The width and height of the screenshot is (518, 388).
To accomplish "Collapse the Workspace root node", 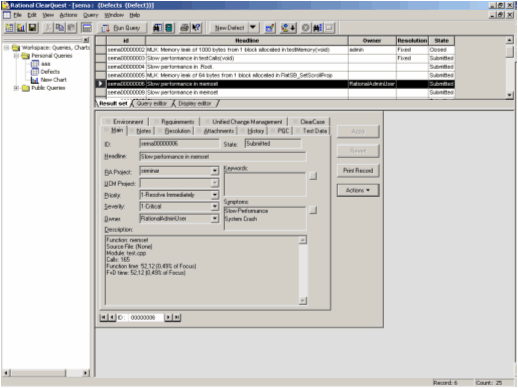I will 7,48.
